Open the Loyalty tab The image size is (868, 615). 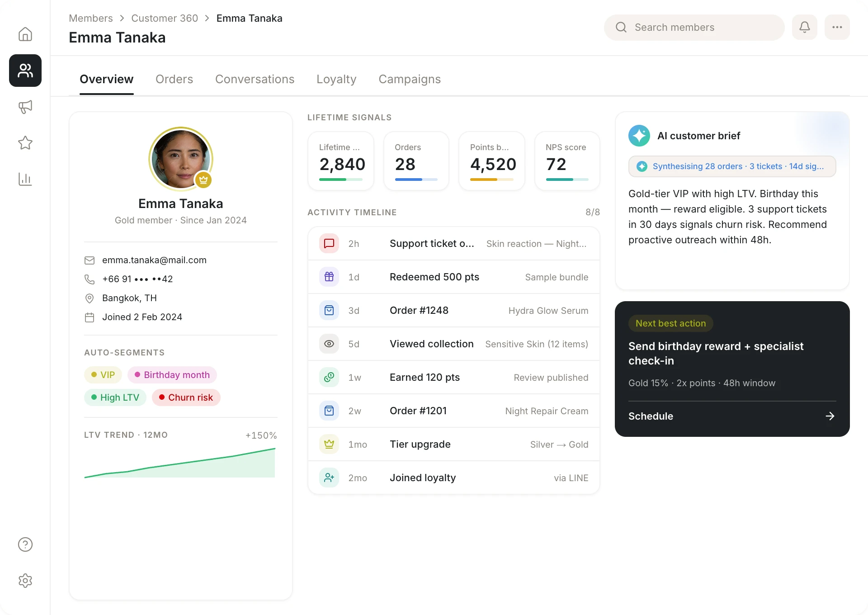(x=336, y=79)
